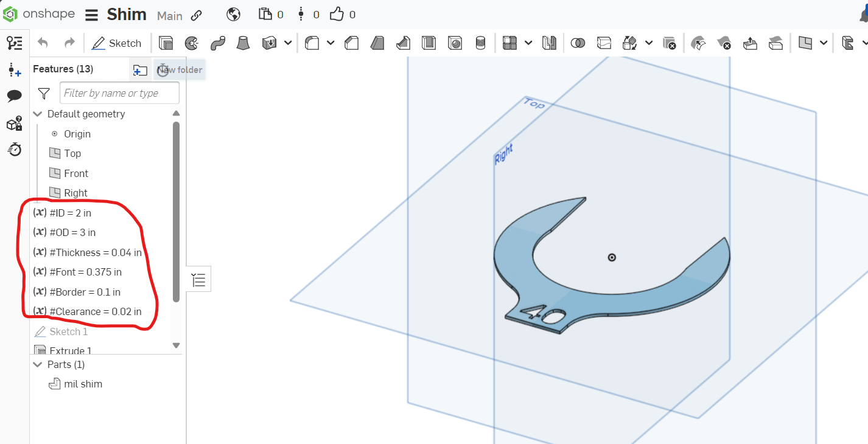Collapse the Default geometry section
Viewport: 868px width, 444px height.
[x=38, y=114]
